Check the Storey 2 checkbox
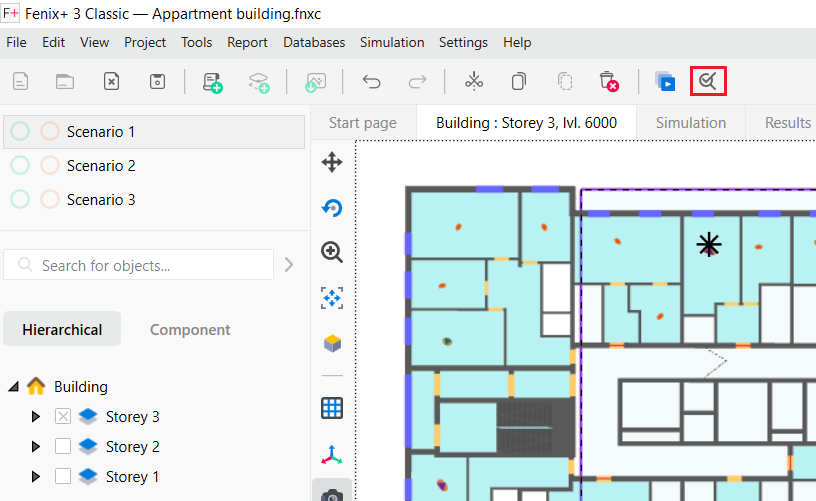 (x=63, y=446)
